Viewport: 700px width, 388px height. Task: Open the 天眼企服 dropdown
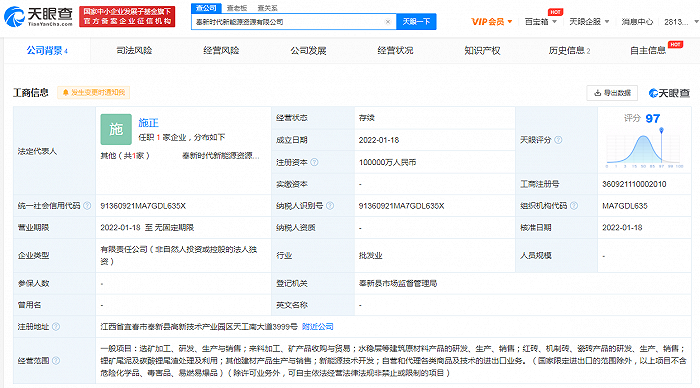click(x=589, y=22)
